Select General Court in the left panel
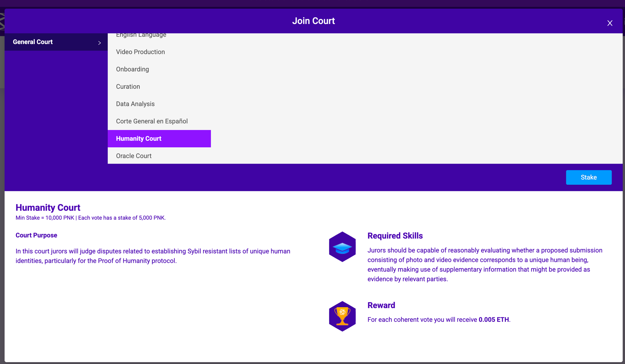The image size is (625, 364). click(x=33, y=42)
